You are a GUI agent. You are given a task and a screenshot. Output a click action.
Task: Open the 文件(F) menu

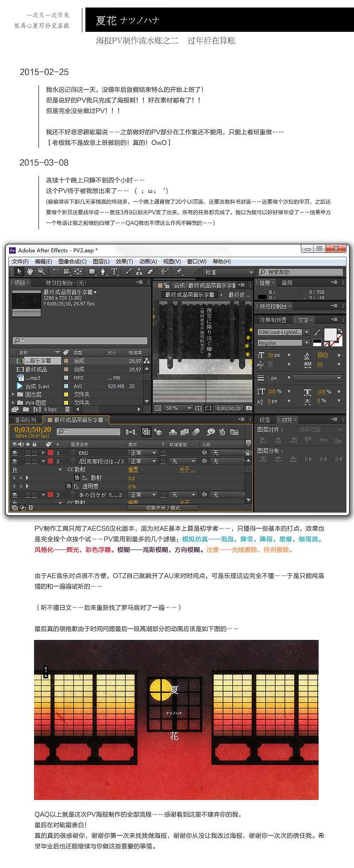click(20, 261)
